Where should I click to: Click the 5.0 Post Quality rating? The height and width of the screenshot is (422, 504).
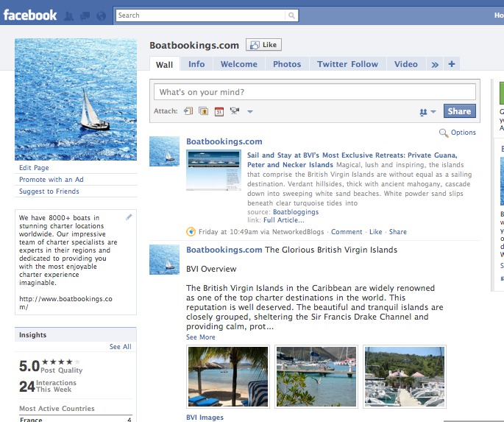[x=51, y=366]
